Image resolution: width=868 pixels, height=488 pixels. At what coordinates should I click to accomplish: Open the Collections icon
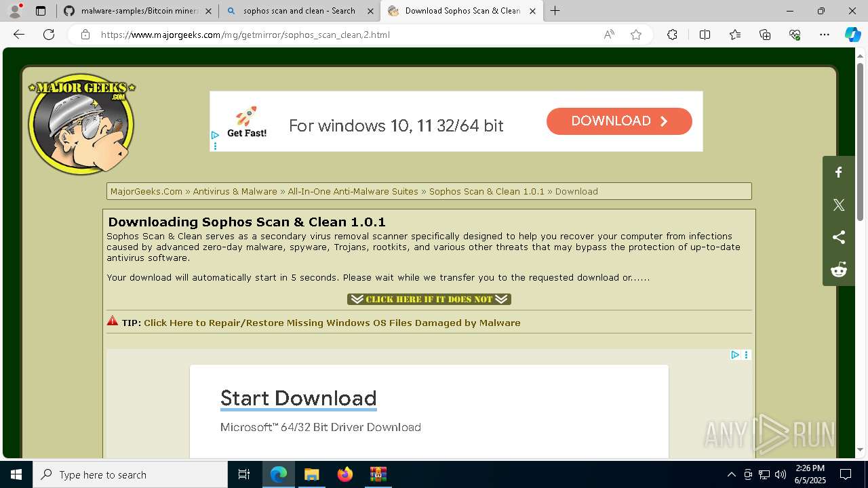(765, 35)
